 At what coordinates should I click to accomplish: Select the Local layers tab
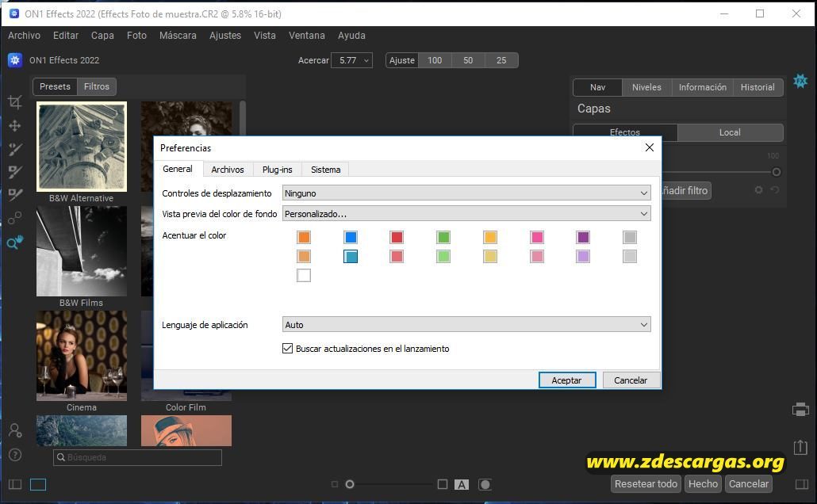[730, 132]
